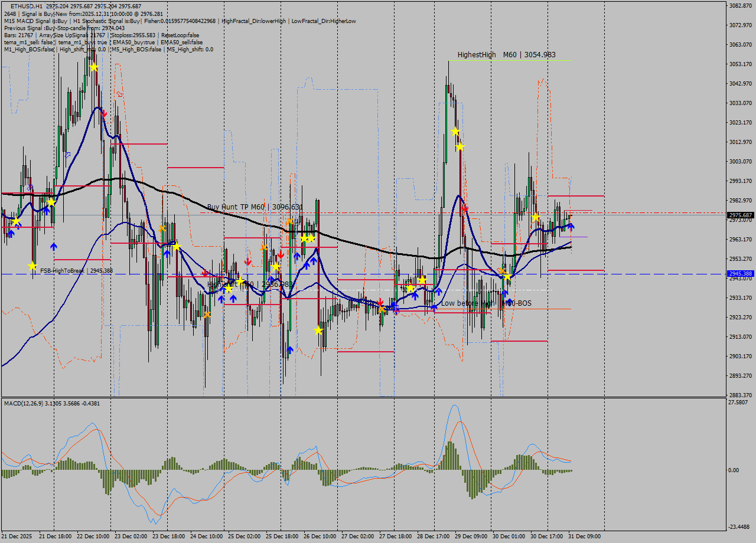
Task: Click the 'Low before High | M60-BOS' annotation
Action: click(x=486, y=303)
